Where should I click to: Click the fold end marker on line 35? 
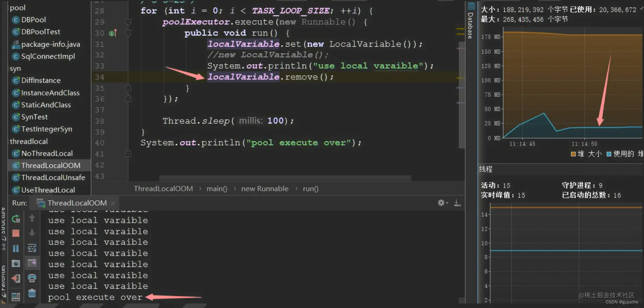click(128, 88)
